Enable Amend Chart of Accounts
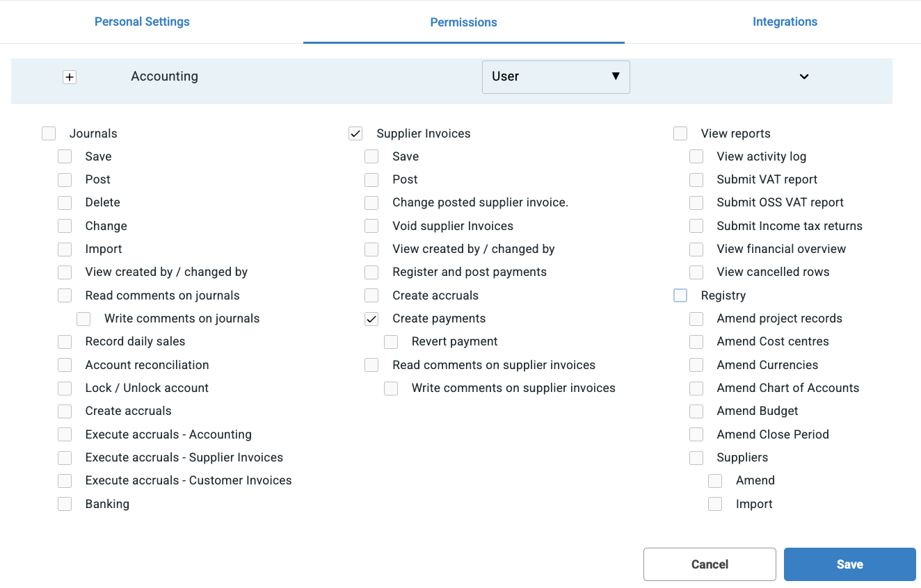The height and width of the screenshot is (588, 921). pyautogui.click(x=696, y=388)
